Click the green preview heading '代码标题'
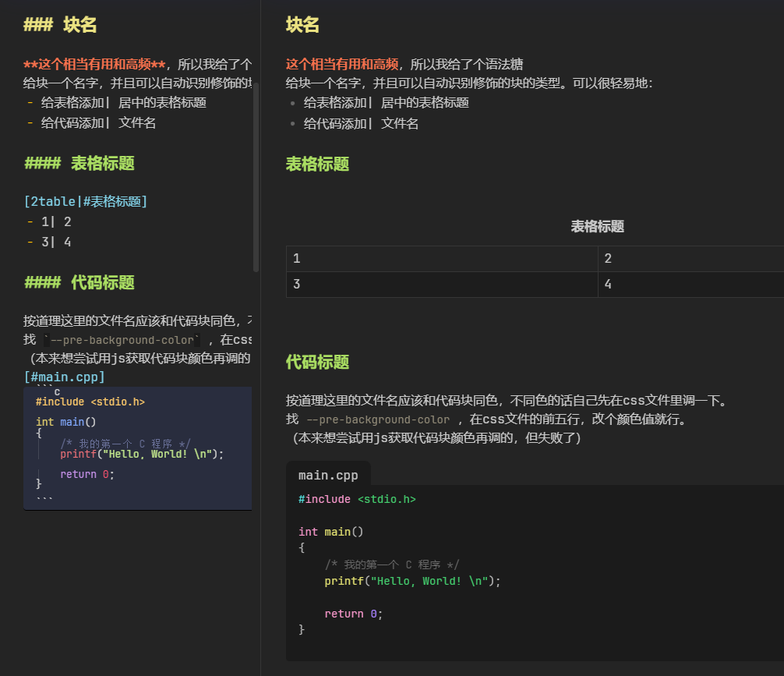This screenshot has height=676, width=784. (317, 363)
